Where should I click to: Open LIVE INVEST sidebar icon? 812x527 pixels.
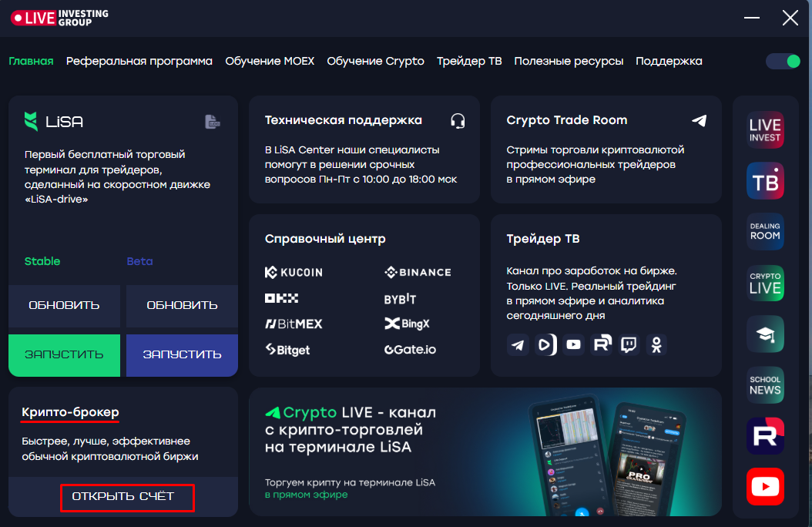(x=765, y=130)
